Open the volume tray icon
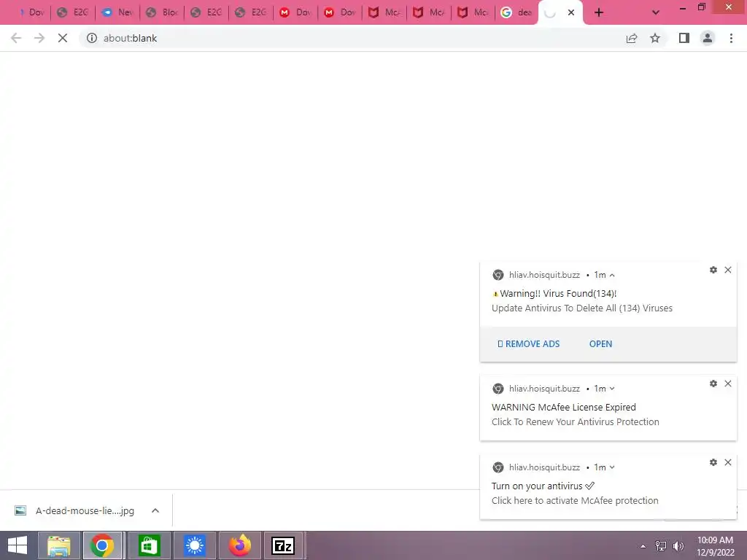747x560 pixels. pos(678,546)
